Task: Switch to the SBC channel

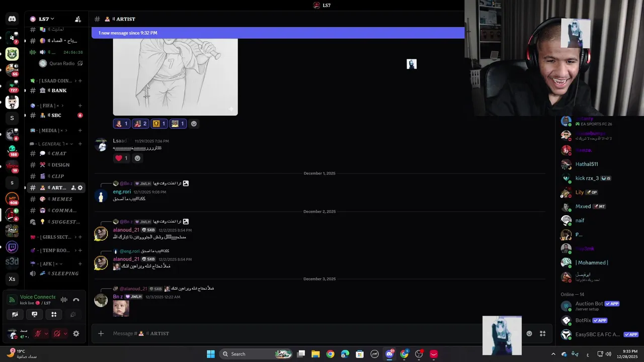Action: pos(56,115)
